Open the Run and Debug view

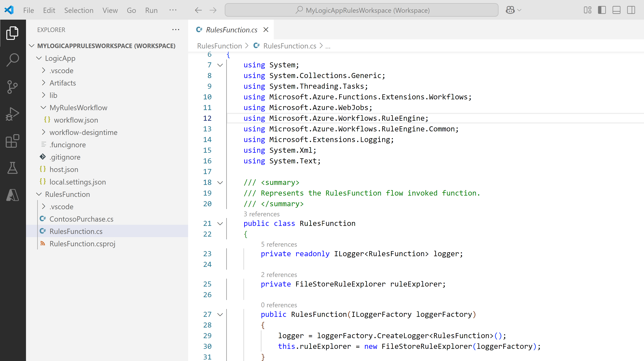click(12, 114)
